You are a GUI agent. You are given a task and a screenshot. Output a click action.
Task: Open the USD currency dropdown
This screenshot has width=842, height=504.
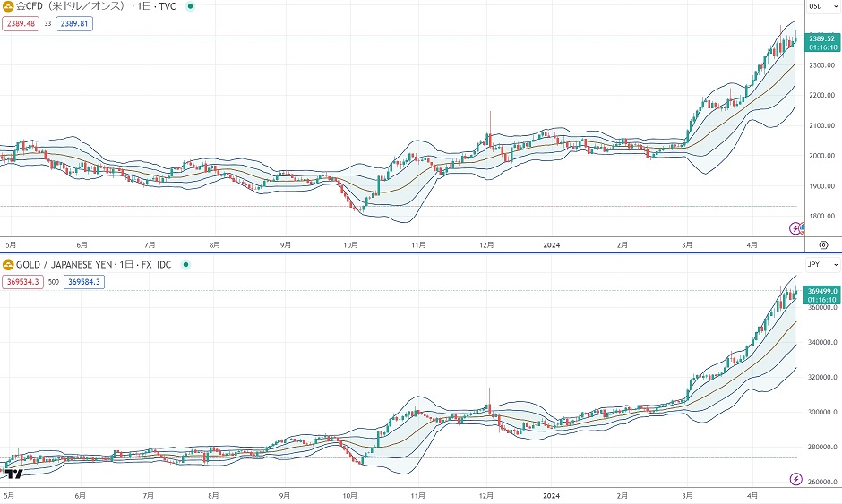pos(822,6)
